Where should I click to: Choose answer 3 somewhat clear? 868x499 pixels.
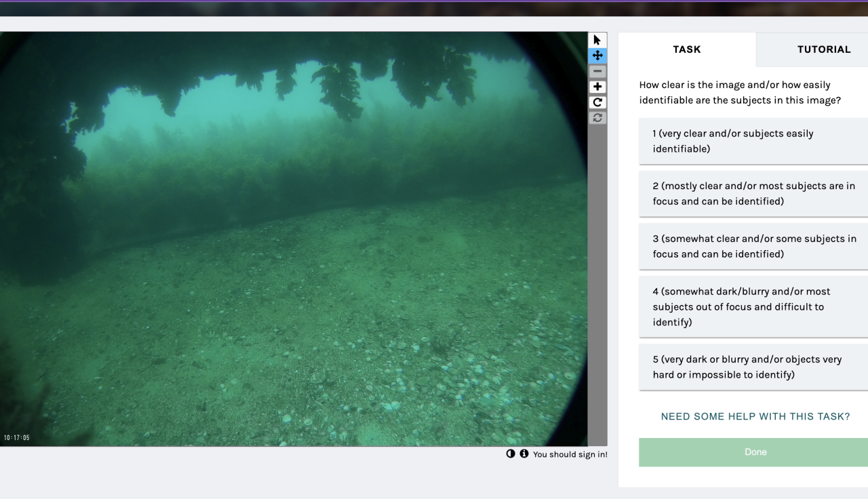click(x=753, y=247)
